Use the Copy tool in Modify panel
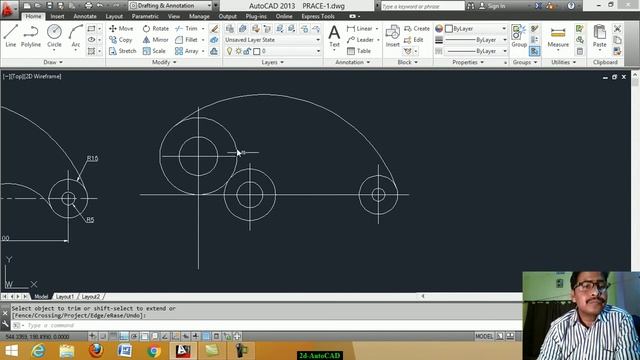This screenshot has height=360, width=640. click(x=120, y=40)
